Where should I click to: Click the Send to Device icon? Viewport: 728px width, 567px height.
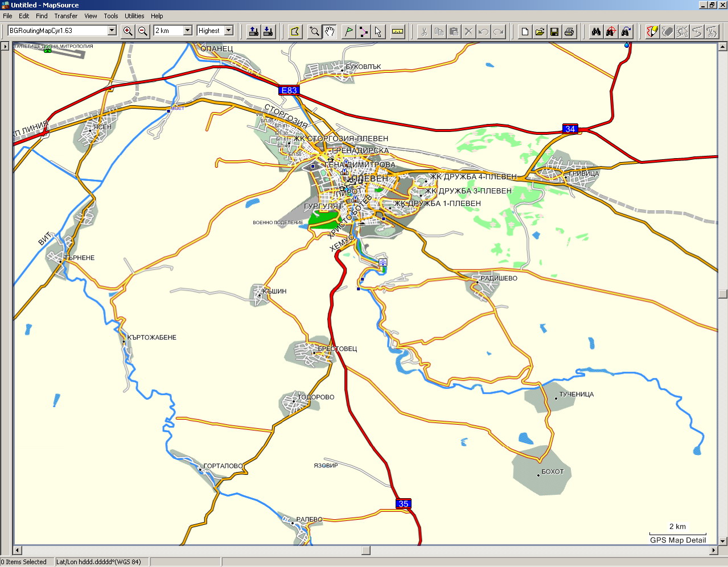click(254, 31)
